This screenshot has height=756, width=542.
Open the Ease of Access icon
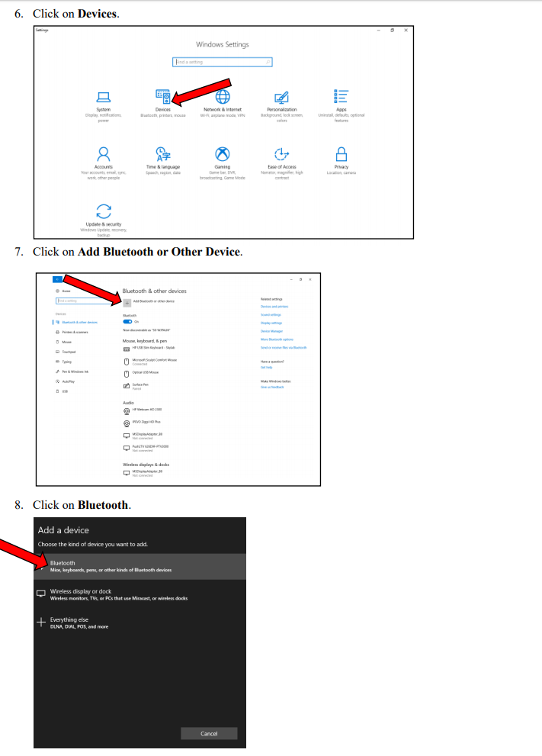pyautogui.click(x=281, y=153)
